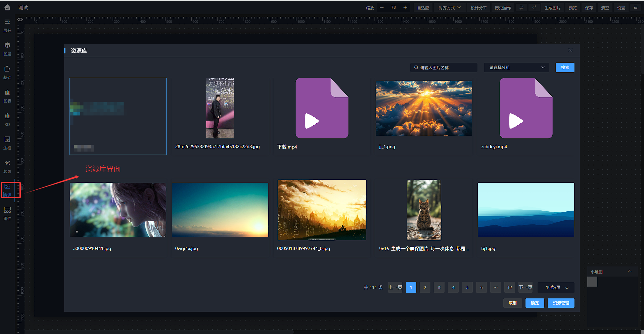Click the 测试 project title
Screen dimensions: 644x334
pos(23,7)
